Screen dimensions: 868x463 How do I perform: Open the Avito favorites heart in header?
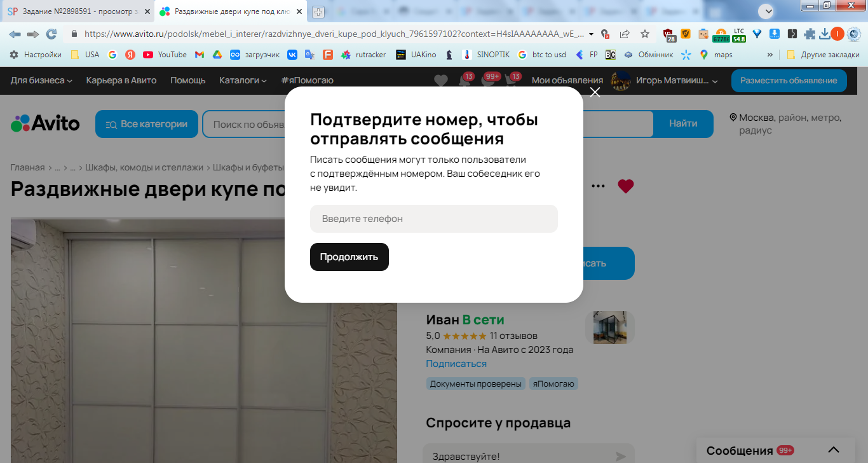[x=441, y=81]
